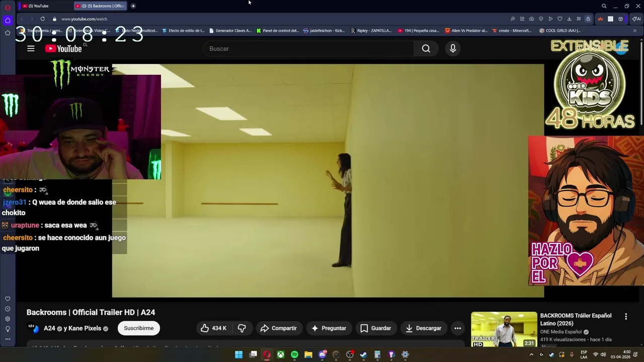644x362 pixels.
Task: Click the Descargar download button
Action: [x=424, y=328]
